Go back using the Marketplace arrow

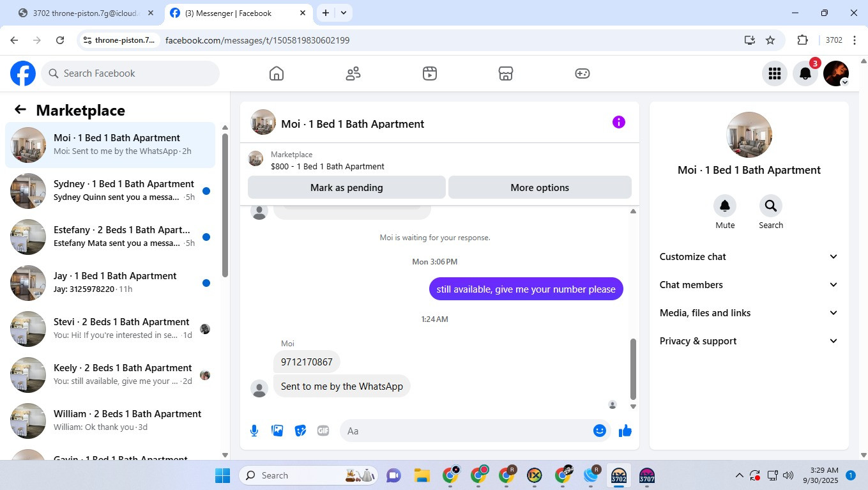coord(20,110)
